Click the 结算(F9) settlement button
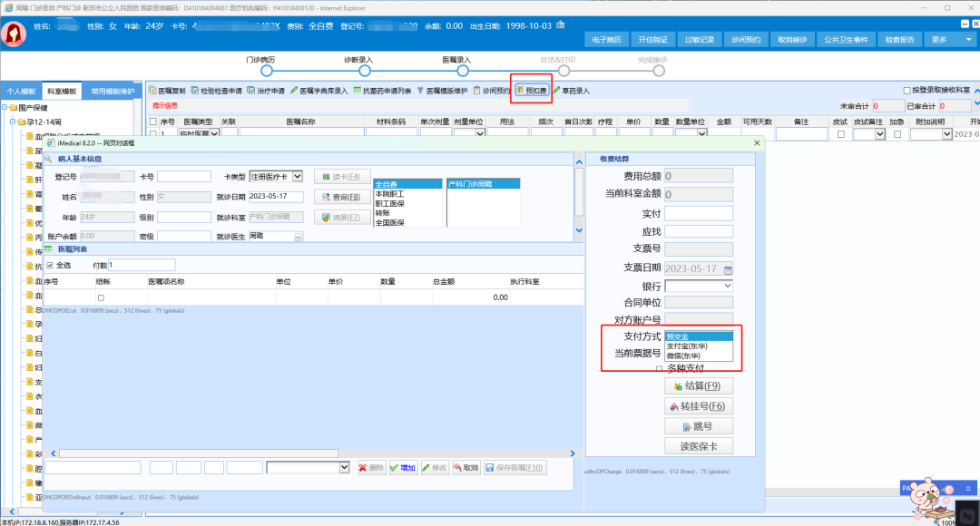 [698, 386]
